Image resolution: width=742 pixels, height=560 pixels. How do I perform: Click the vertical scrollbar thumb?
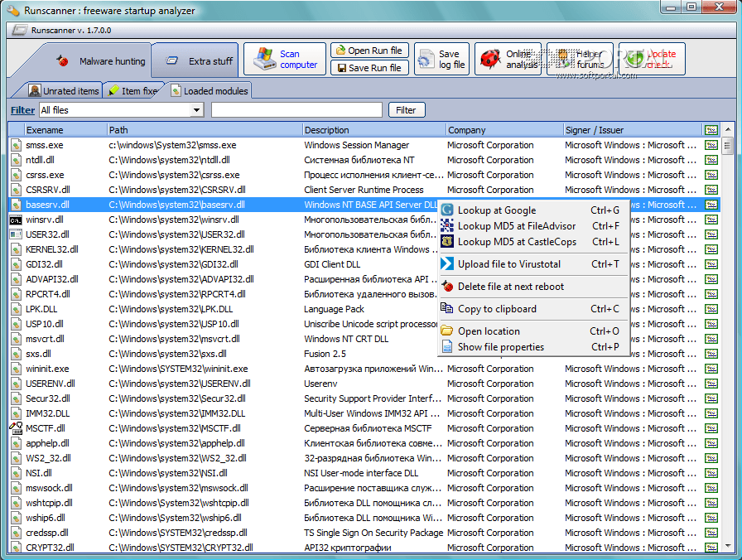[727, 145]
